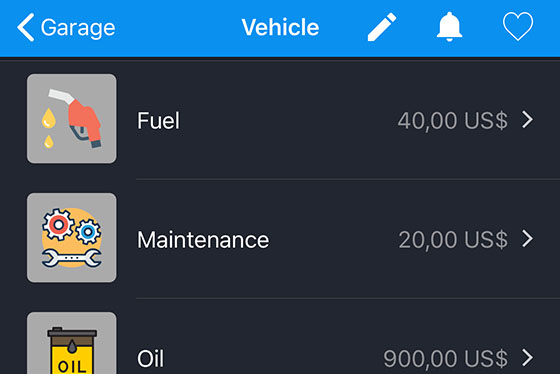560x374 pixels.
Task: Tap the back chevron arrow
Action: (x=26, y=28)
